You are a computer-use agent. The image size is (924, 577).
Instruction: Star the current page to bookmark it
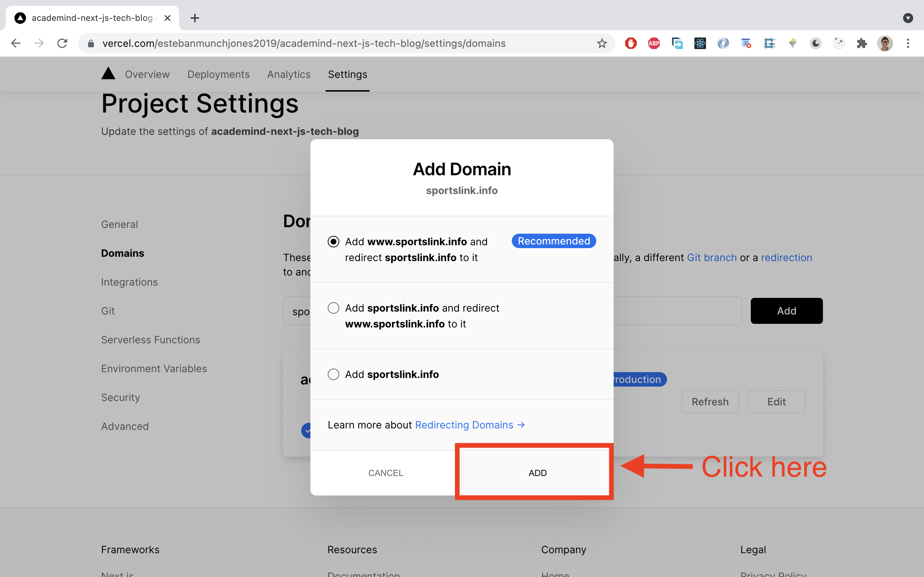[x=602, y=43]
